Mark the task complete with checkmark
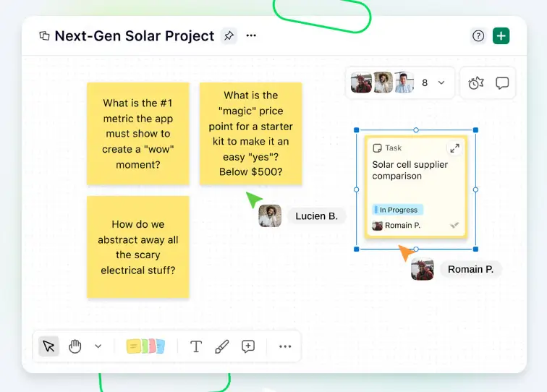The height and width of the screenshot is (392, 547). (454, 226)
